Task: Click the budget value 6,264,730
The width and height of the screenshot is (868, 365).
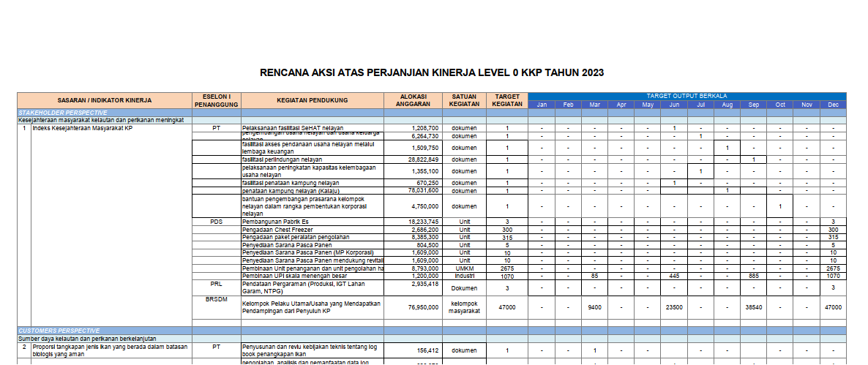Action: click(425, 136)
